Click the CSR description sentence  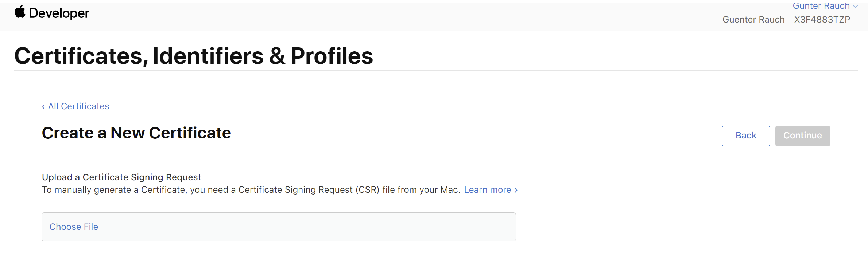pos(251,190)
